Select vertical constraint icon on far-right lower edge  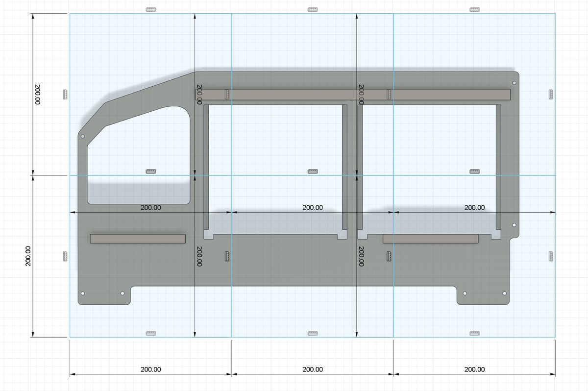coord(550,256)
